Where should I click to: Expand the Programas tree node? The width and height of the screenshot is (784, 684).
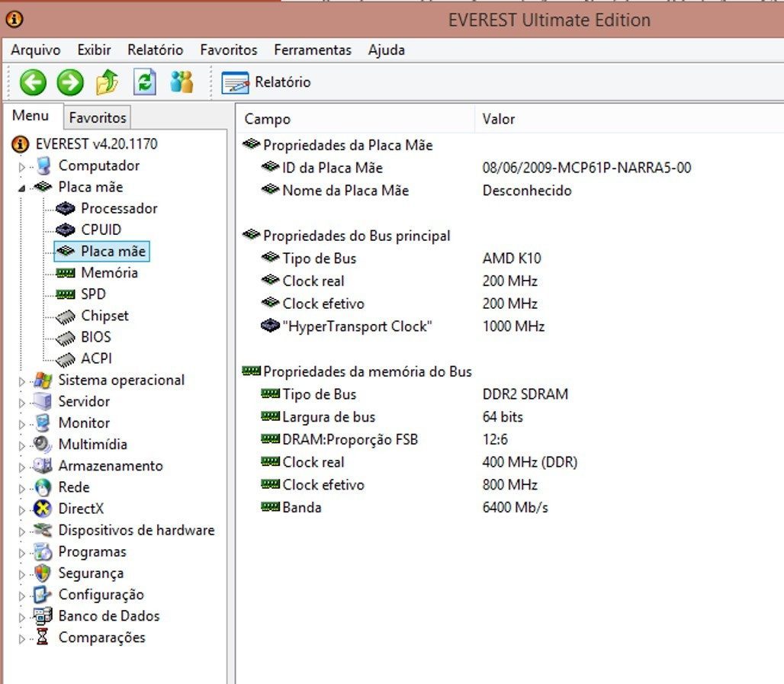21,554
